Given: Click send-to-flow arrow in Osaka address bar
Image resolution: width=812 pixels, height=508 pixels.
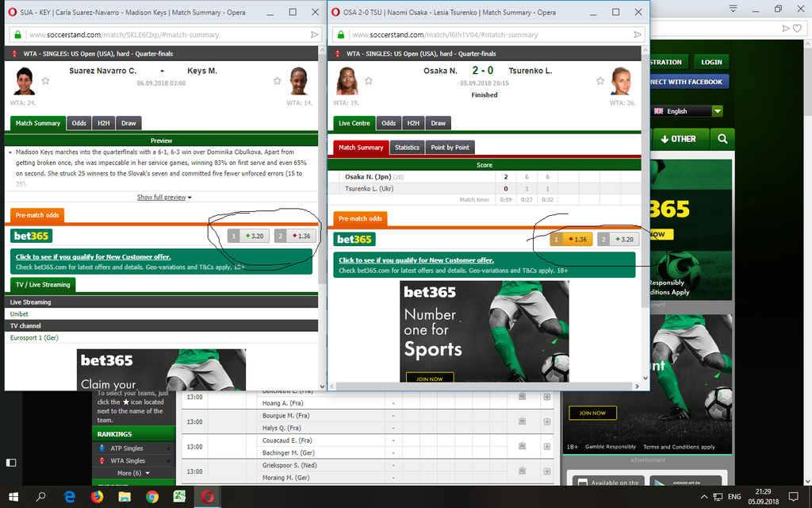Looking at the screenshot, I should tap(638, 35).
